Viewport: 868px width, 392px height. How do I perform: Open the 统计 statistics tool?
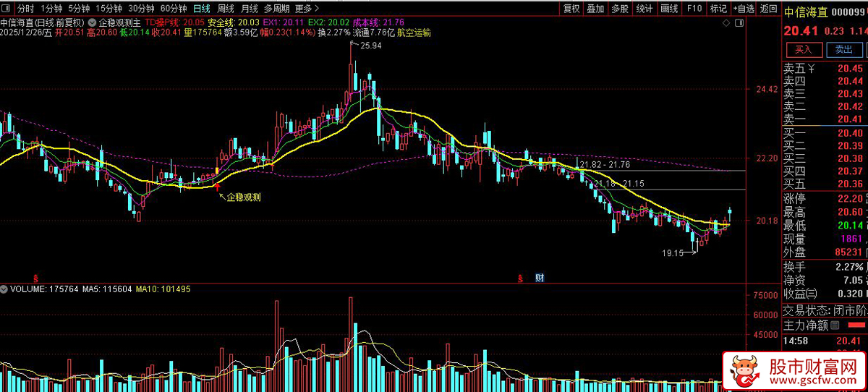(x=644, y=9)
